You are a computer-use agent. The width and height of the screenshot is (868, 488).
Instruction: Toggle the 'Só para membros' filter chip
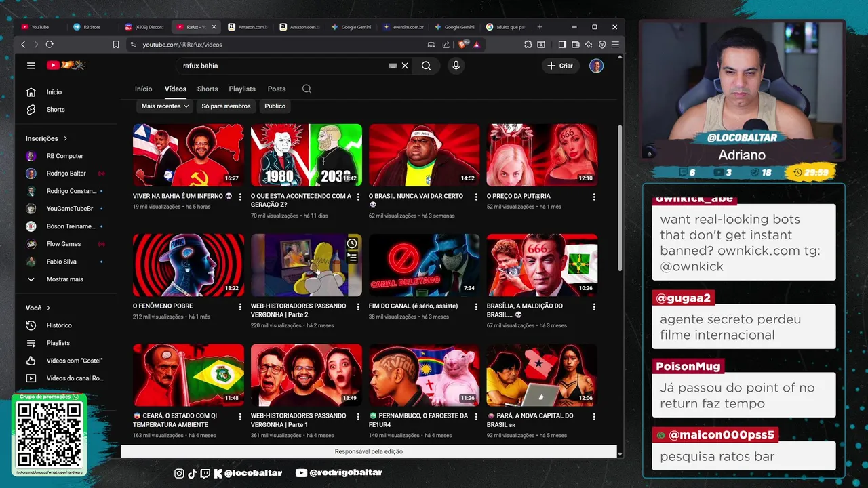[x=226, y=106]
